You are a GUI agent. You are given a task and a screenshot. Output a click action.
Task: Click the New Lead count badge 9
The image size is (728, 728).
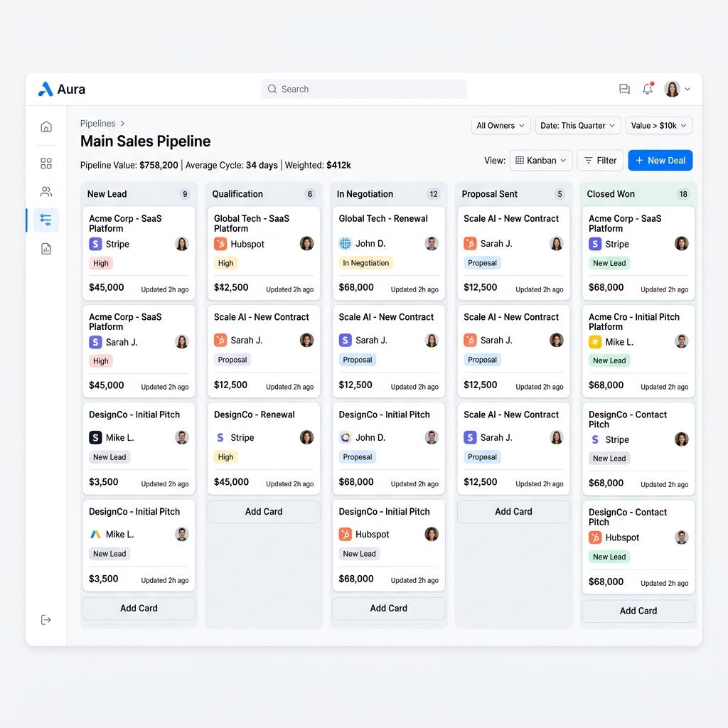click(x=185, y=194)
